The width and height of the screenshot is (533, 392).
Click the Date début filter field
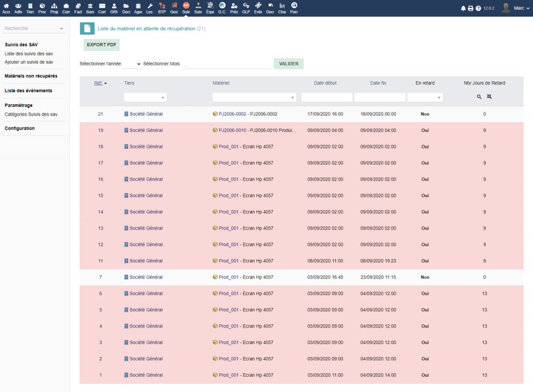pyautogui.click(x=326, y=97)
